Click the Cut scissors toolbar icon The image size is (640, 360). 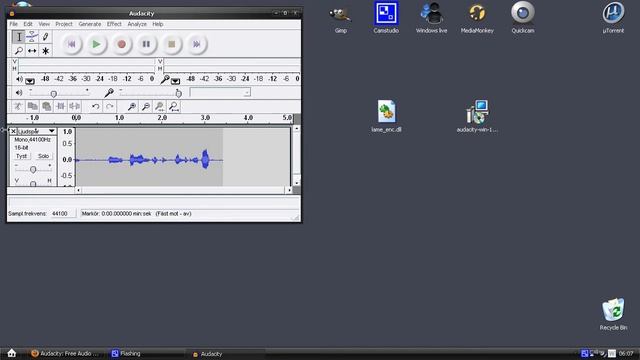(18, 107)
